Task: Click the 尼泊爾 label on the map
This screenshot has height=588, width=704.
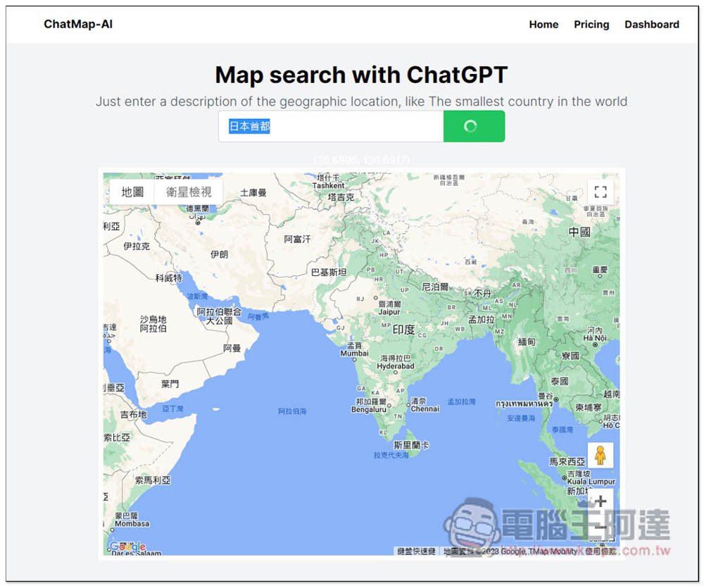Action: tap(435, 287)
